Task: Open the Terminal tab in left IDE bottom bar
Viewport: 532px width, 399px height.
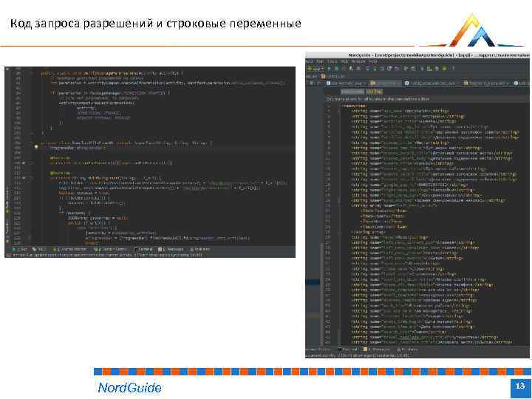Action: [x=144, y=250]
